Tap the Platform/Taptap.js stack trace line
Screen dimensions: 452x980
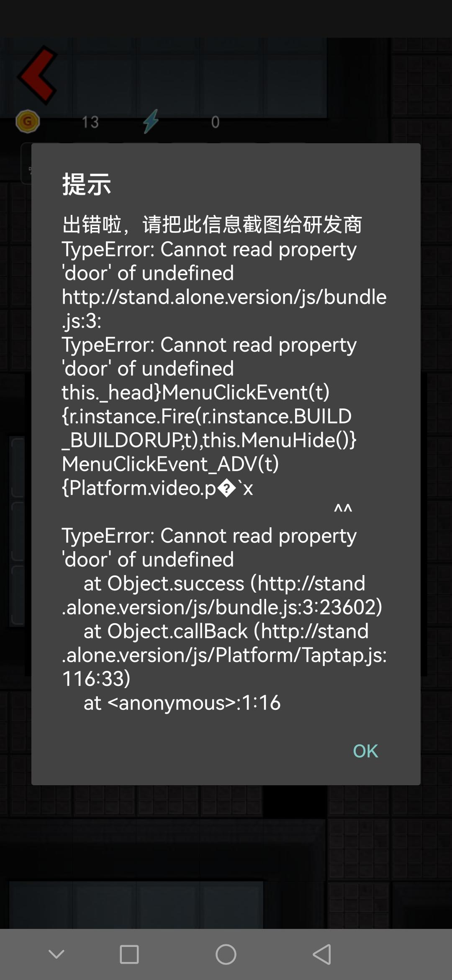click(224, 655)
